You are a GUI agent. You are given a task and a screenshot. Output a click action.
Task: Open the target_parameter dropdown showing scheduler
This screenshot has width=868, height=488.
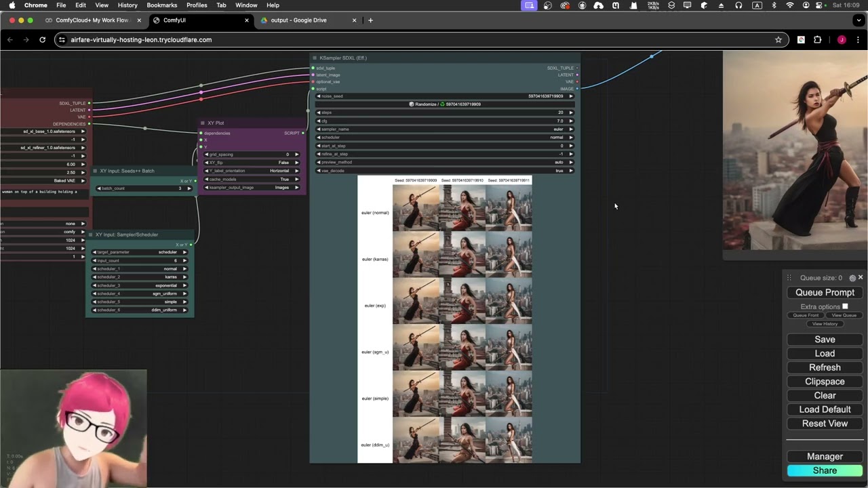(140, 252)
